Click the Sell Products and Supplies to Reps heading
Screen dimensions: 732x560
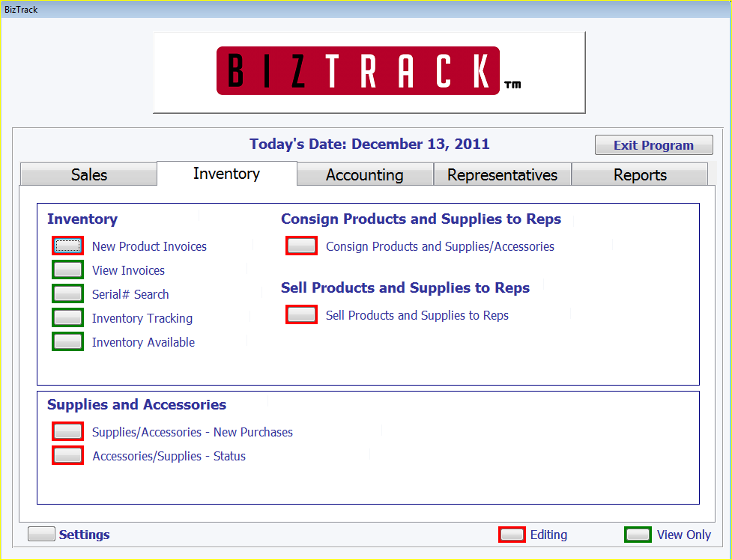pos(405,287)
